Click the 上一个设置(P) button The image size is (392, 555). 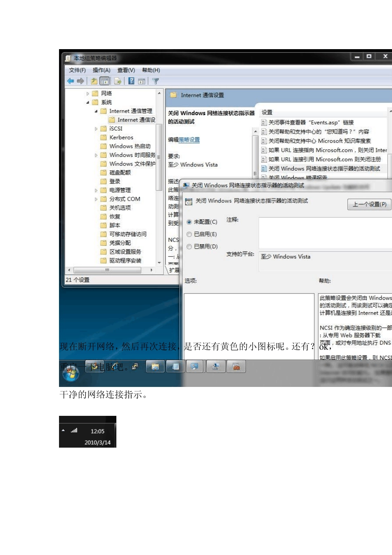(x=369, y=204)
